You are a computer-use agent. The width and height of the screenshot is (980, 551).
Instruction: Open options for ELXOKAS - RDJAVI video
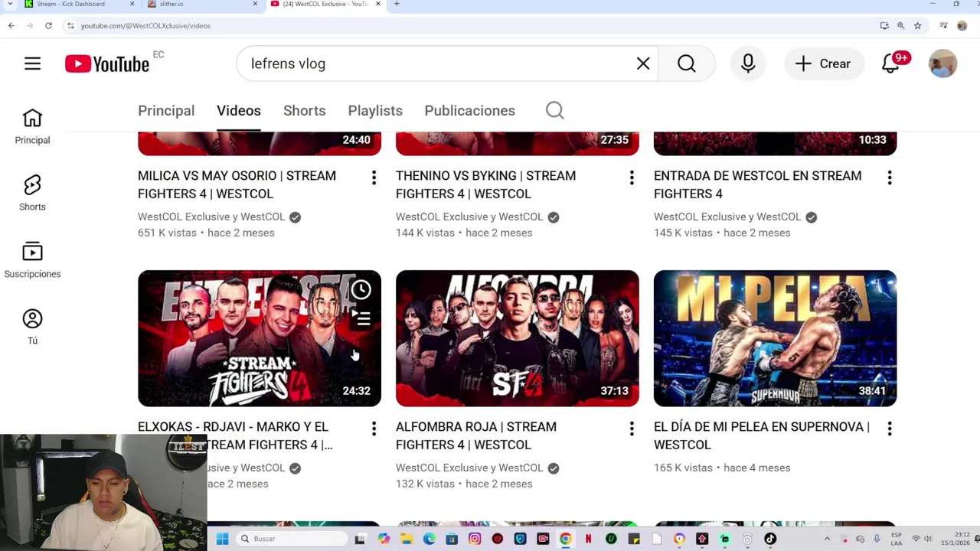374,429
